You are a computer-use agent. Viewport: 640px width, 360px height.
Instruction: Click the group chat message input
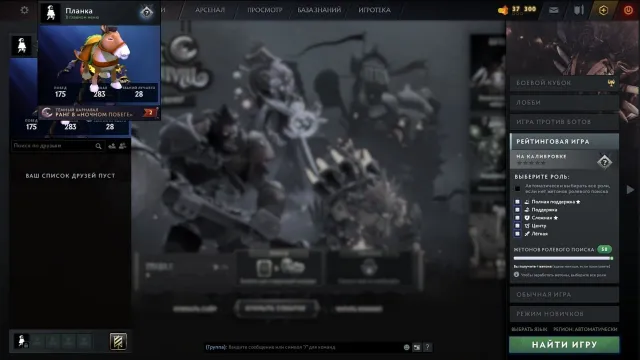point(303,347)
